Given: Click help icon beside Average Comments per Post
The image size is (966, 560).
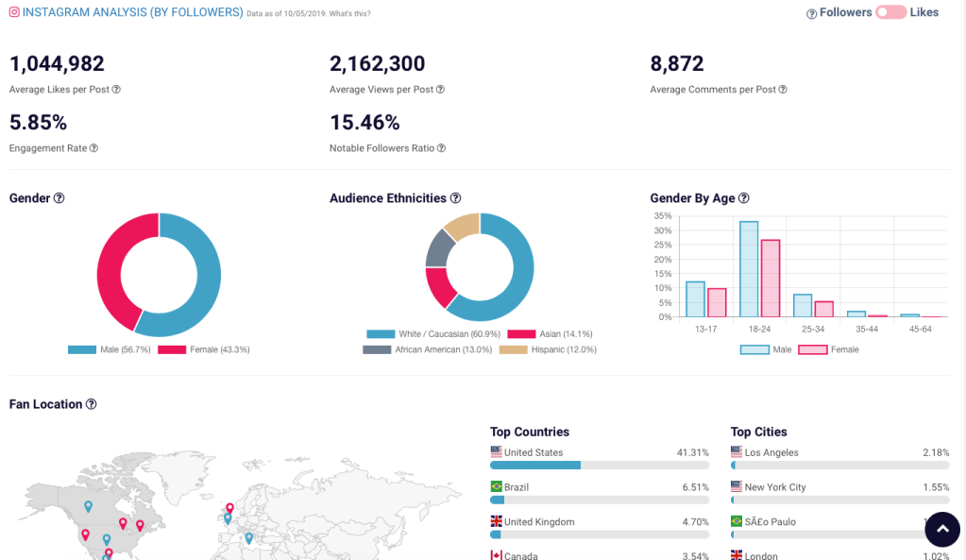Looking at the screenshot, I should pyautogui.click(x=782, y=90).
